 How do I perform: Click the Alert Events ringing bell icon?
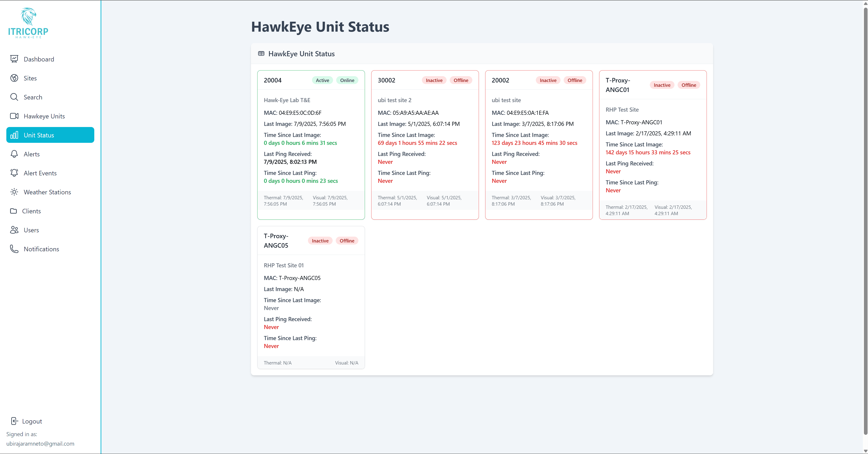click(x=14, y=173)
